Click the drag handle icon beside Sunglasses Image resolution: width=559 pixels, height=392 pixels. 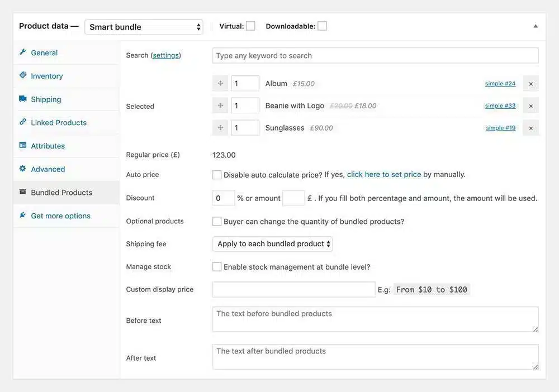(x=220, y=128)
